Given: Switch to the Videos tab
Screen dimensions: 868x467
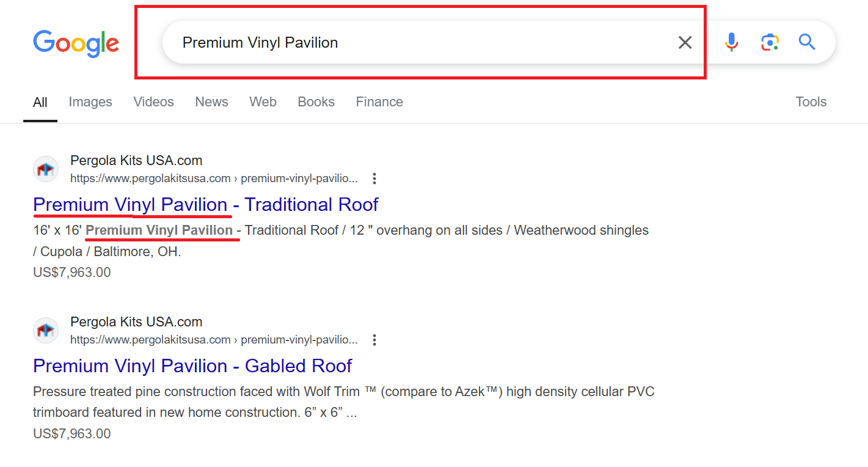Looking at the screenshot, I should tap(153, 102).
